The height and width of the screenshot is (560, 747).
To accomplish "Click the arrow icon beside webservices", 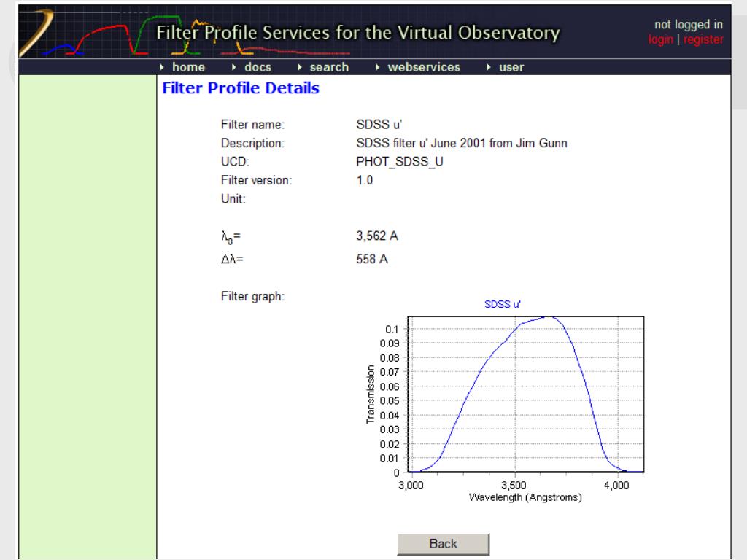I will coord(377,67).
